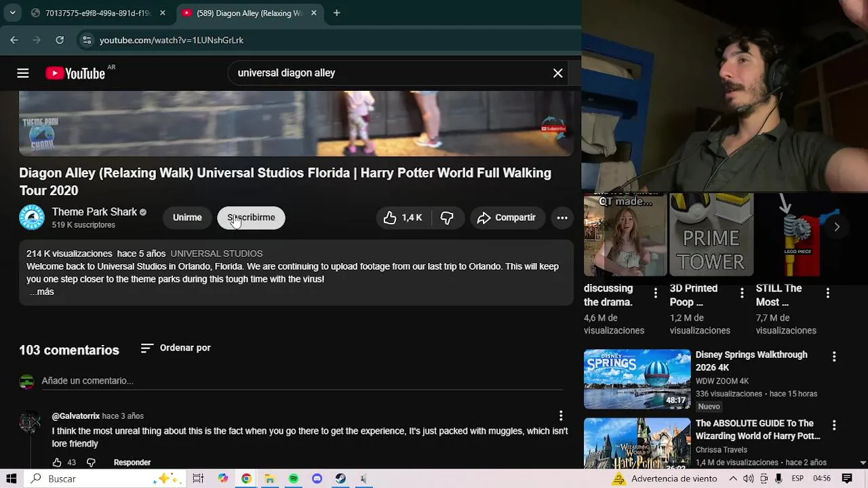This screenshot has width=868, height=488.
Task: Open the Disney Springs Walkthrough thumbnail
Action: coord(637,379)
